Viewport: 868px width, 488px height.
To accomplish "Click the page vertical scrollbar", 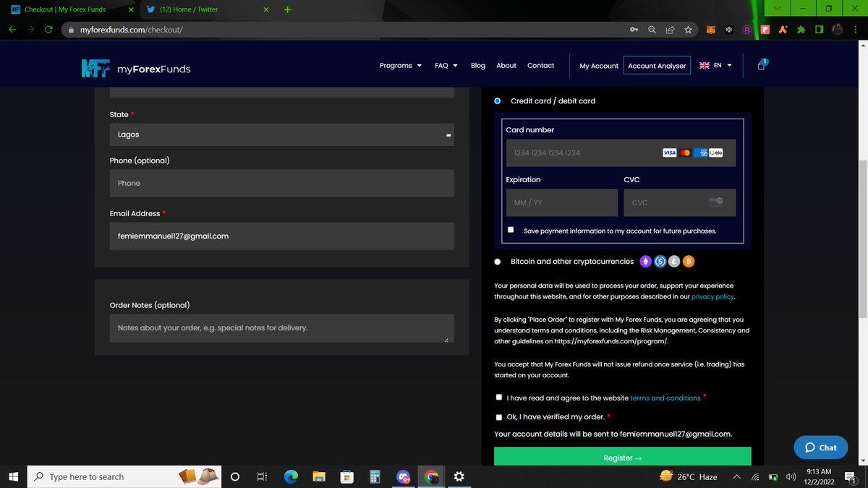I will (862, 239).
